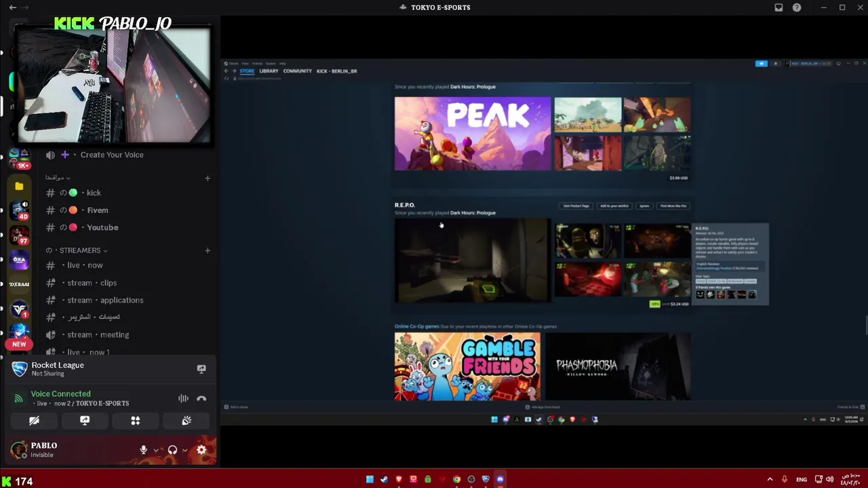Open the Youtube text channel
The image size is (868, 488).
point(102,228)
